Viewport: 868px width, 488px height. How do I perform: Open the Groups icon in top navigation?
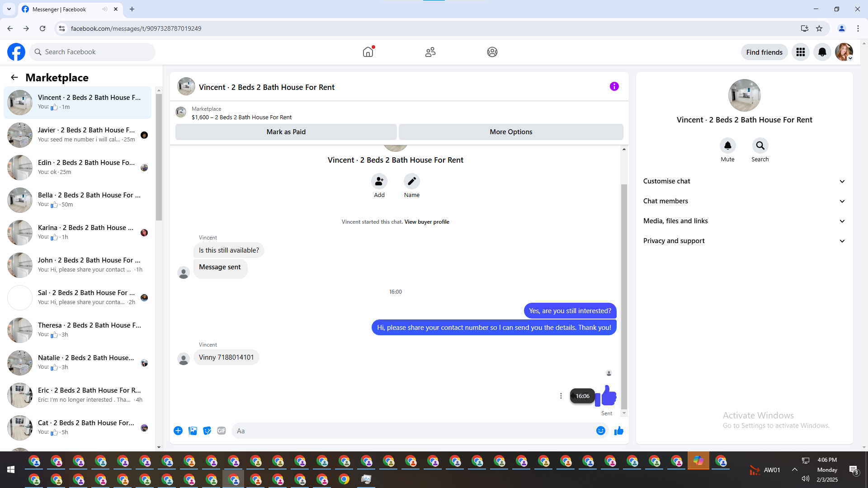point(492,52)
